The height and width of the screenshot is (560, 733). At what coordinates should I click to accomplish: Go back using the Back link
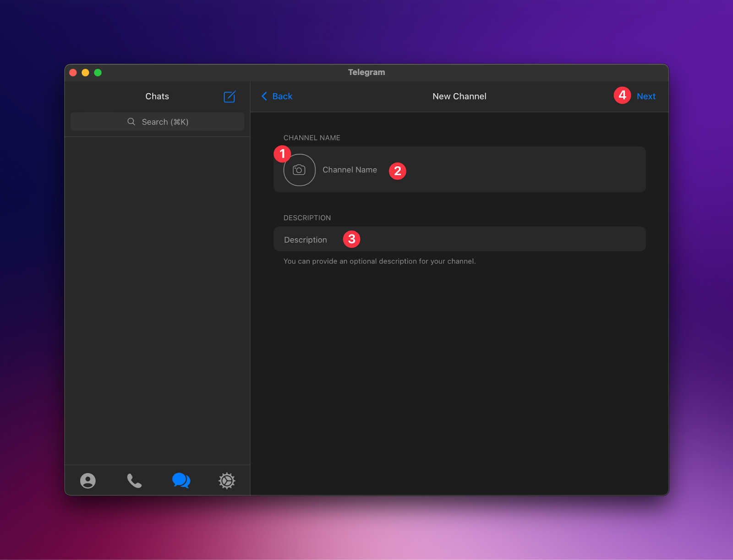pos(282,96)
